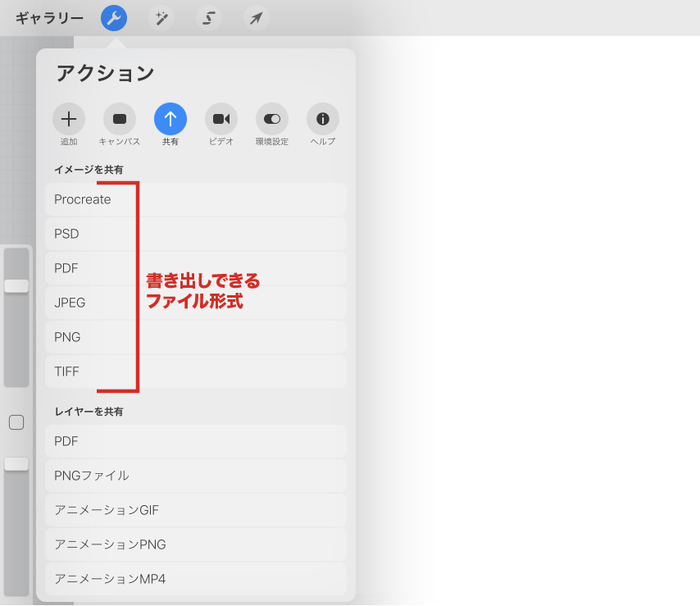Image resolution: width=700 pixels, height=606 pixels.
Task: Share layers as PNGファイル
Action: click(196, 476)
